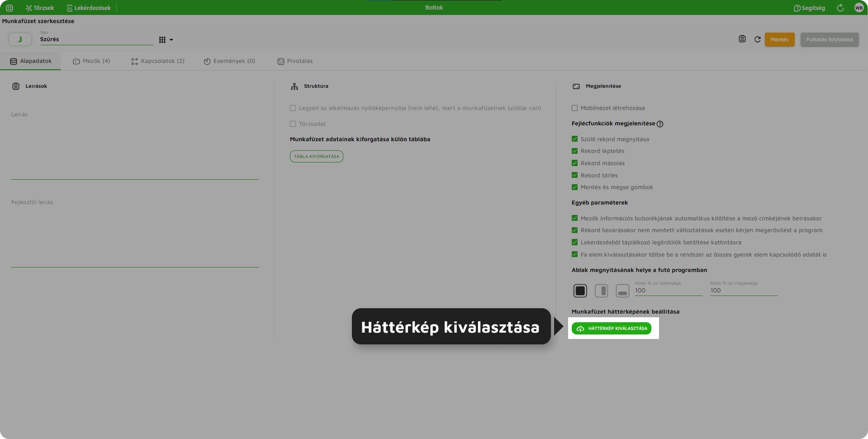Uncheck Szülő rekord megnyitása
Viewport: 868px width, 439px height.
click(x=574, y=139)
